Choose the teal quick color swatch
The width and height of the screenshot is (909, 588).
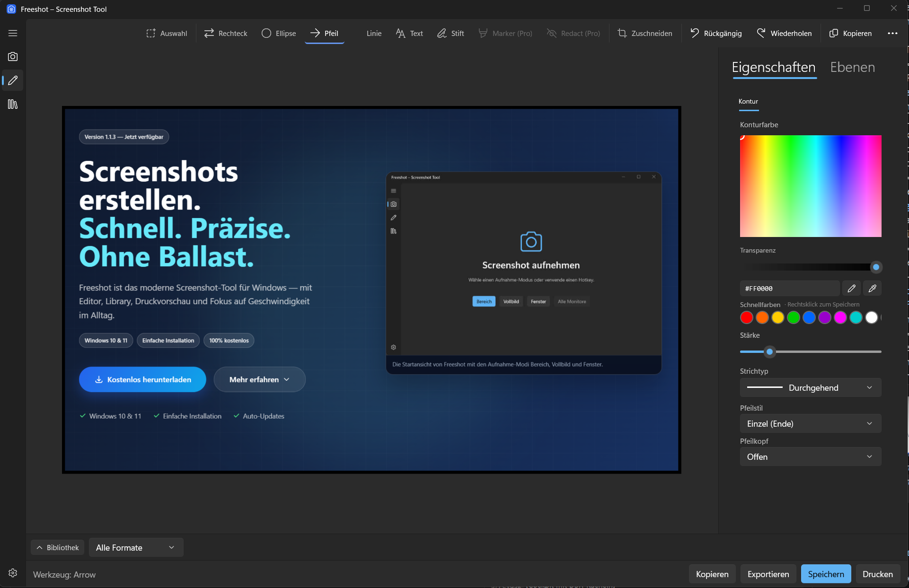tap(856, 318)
